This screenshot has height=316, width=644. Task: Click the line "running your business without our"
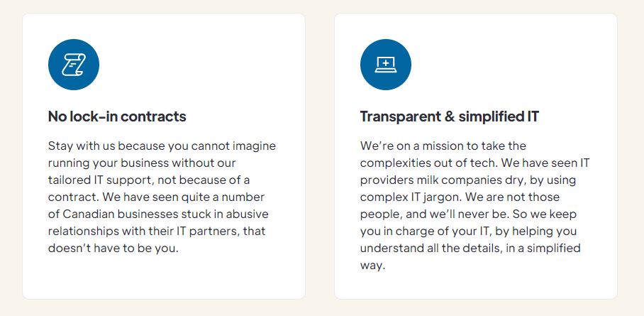point(140,163)
